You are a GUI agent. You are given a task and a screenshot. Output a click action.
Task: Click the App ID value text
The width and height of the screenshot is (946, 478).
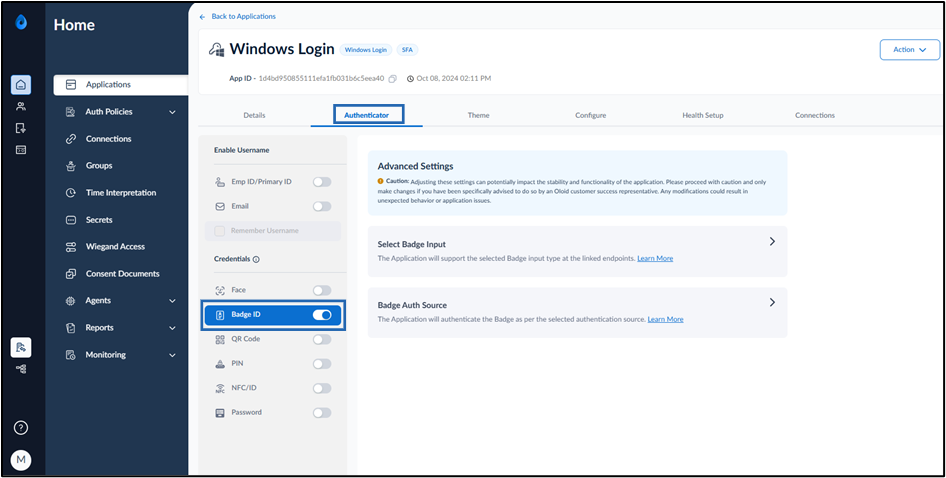322,79
